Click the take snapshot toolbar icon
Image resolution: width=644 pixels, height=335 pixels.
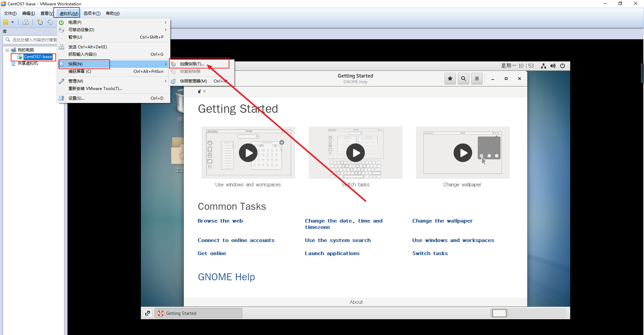(40, 22)
